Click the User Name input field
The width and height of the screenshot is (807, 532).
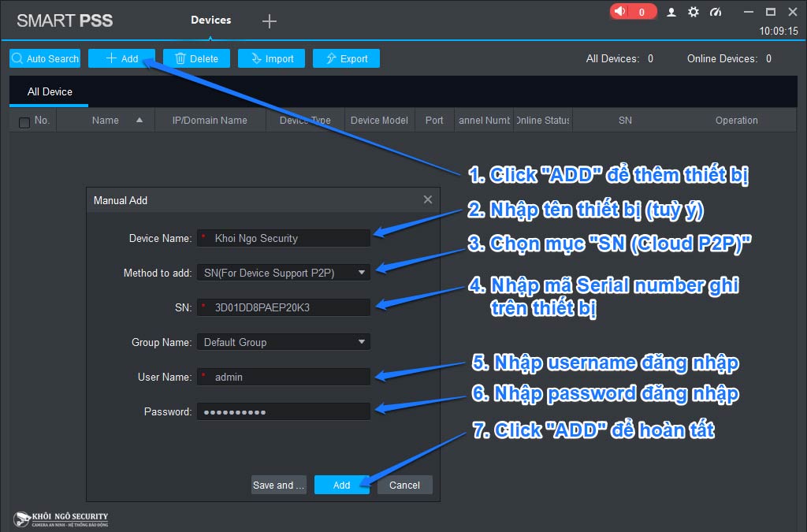pyautogui.click(x=284, y=378)
